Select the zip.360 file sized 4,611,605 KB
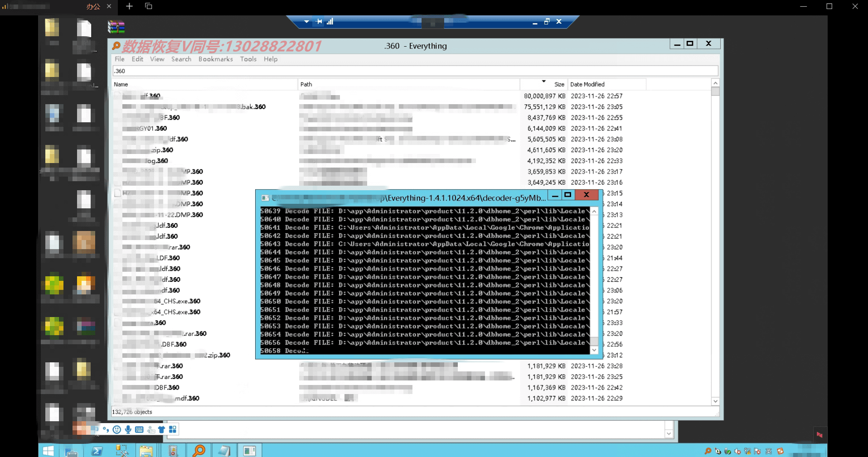868x457 pixels. (411, 150)
